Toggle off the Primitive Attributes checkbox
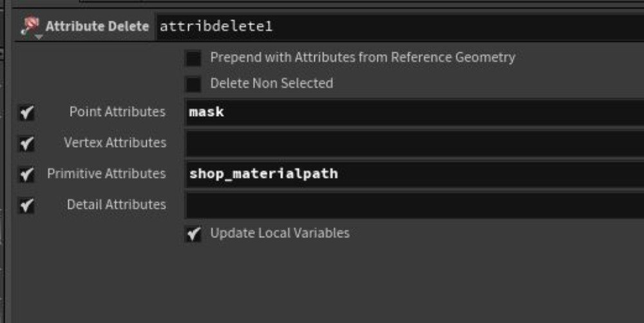644x323 pixels. click(26, 174)
